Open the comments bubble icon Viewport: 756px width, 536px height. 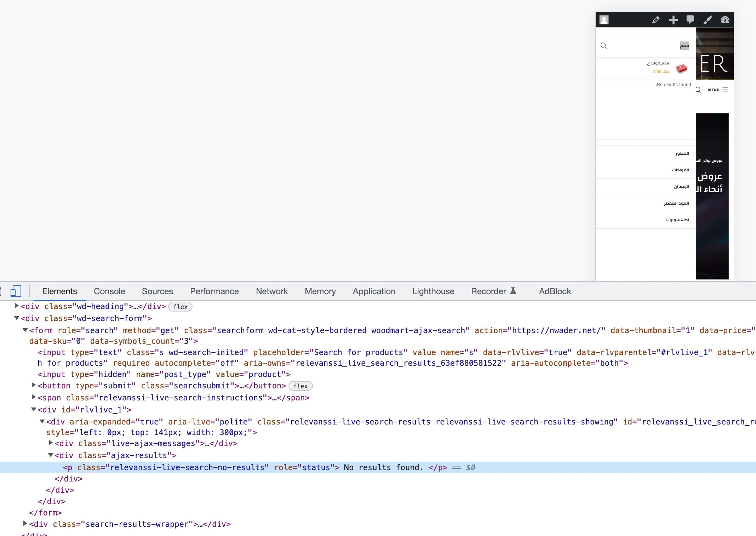tap(690, 19)
